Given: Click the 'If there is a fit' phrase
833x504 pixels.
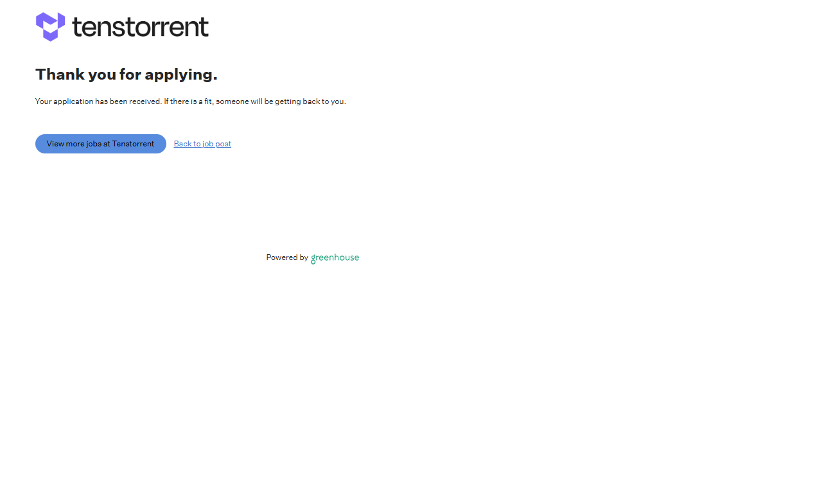Looking at the screenshot, I should coord(188,101).
